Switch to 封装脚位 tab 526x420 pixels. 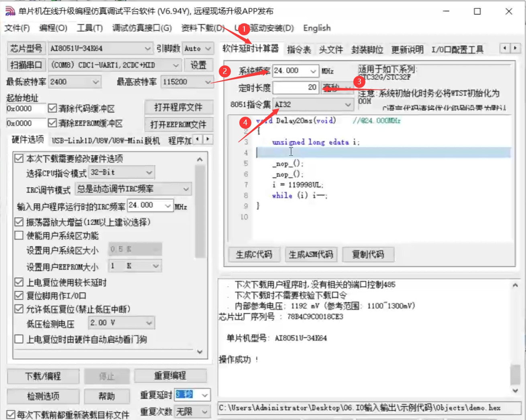click(x=367, y=50)
